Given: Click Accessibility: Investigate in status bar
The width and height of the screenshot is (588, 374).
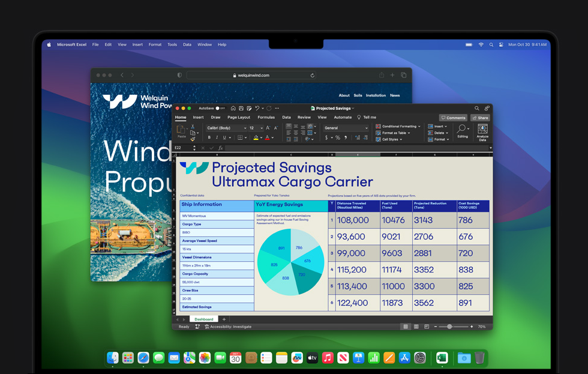Looking at the screenshot, I should (x=228, y=327).
